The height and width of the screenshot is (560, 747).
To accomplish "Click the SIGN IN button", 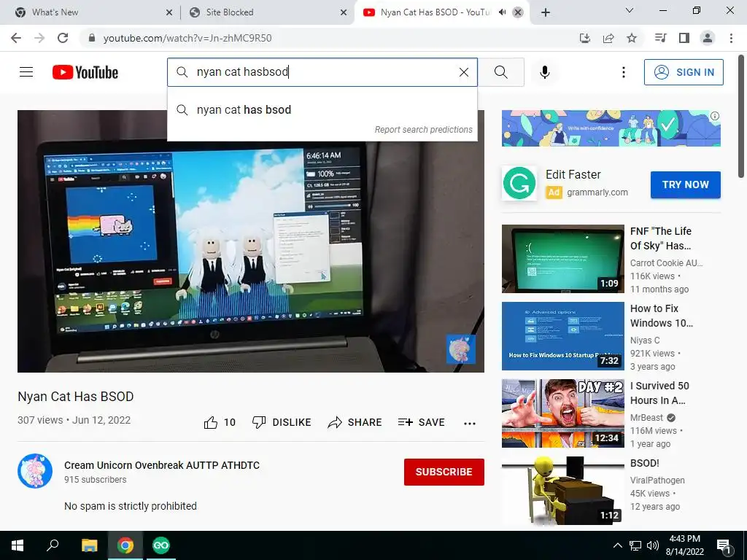I will [684, 72].
